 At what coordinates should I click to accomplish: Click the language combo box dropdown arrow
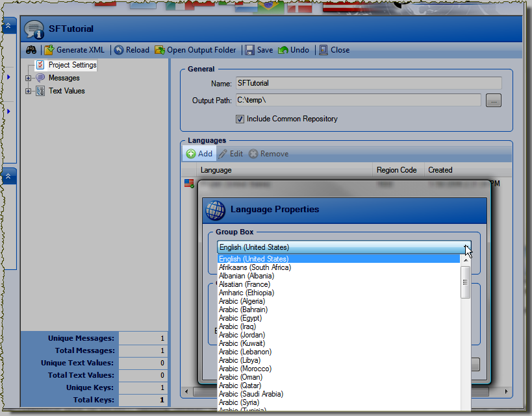[467, 247]
